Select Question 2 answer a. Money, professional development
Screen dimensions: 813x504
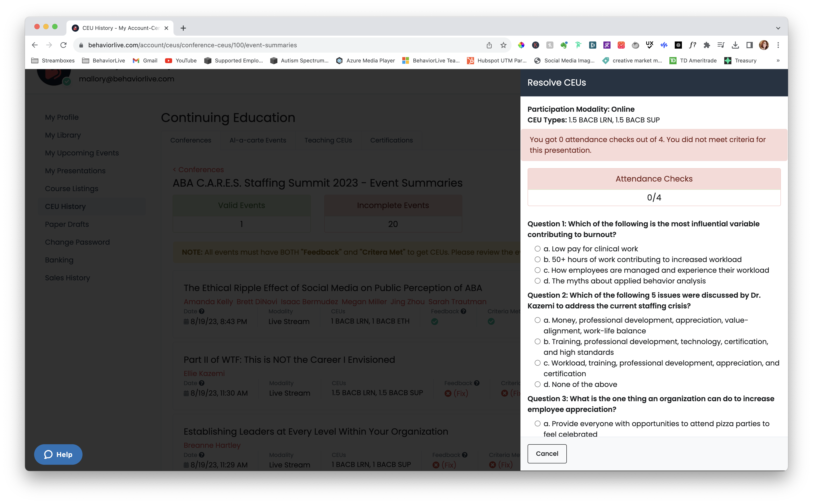pos(537,320)
